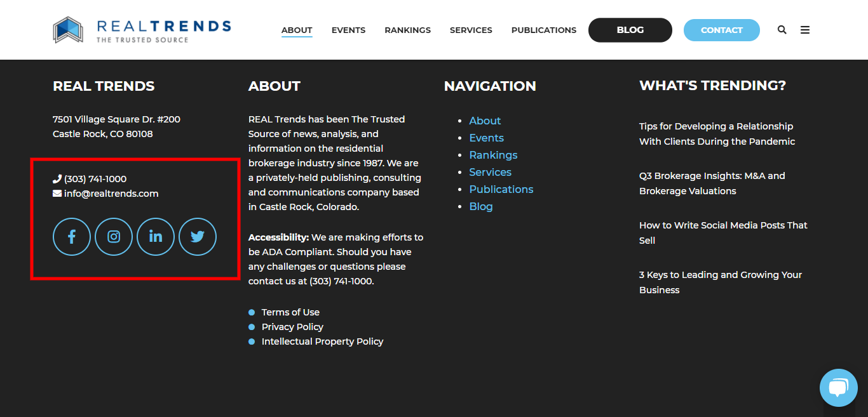Open the Instagram social icon
The width and height of the screenshot is (868, 417).
pyautogui.click(x=114, y=237)
